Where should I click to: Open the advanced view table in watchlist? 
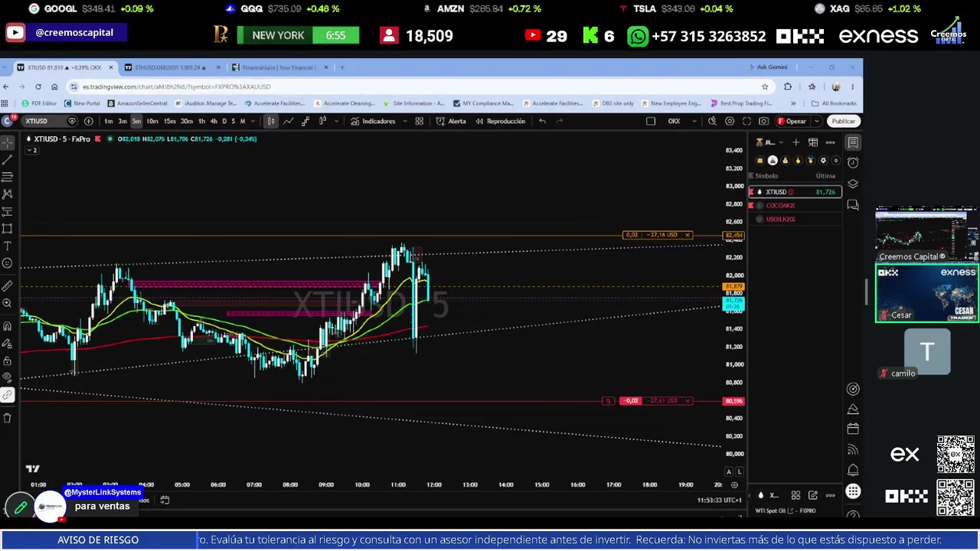tap(813, 142)
